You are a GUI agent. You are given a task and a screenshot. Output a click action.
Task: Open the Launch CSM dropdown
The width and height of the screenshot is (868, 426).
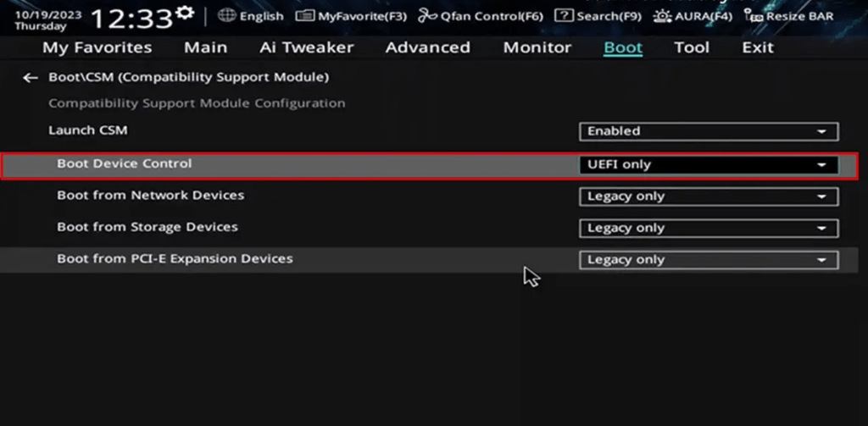pos(709,131)
